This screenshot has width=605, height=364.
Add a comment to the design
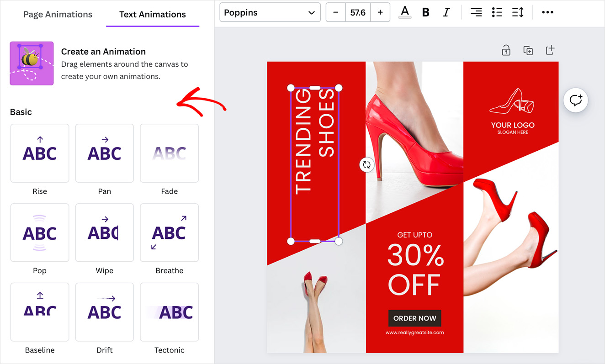pos(575,100)
